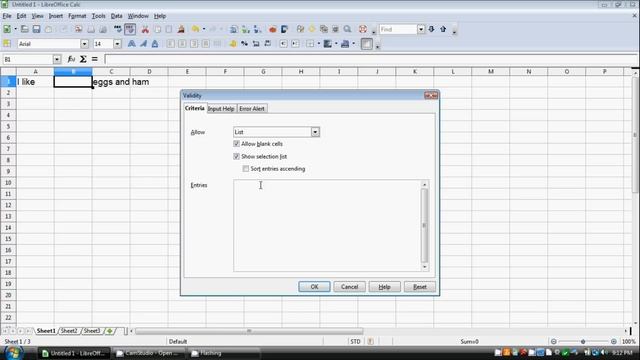
Task: Open the Function Wizard icon
Action: (71, 59)
